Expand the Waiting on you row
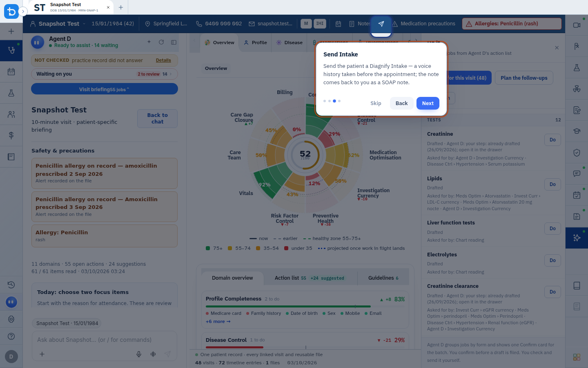 (105, 74)
